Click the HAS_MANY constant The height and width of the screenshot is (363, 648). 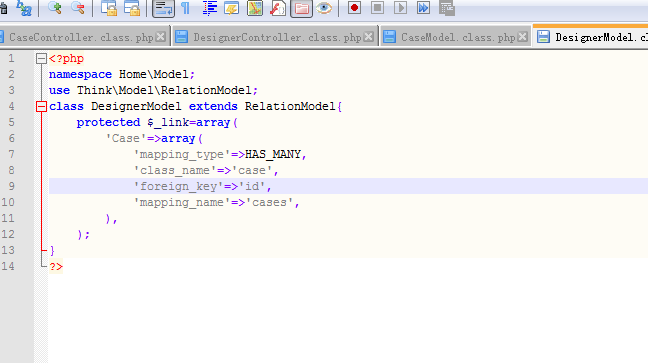coord(273,154)
